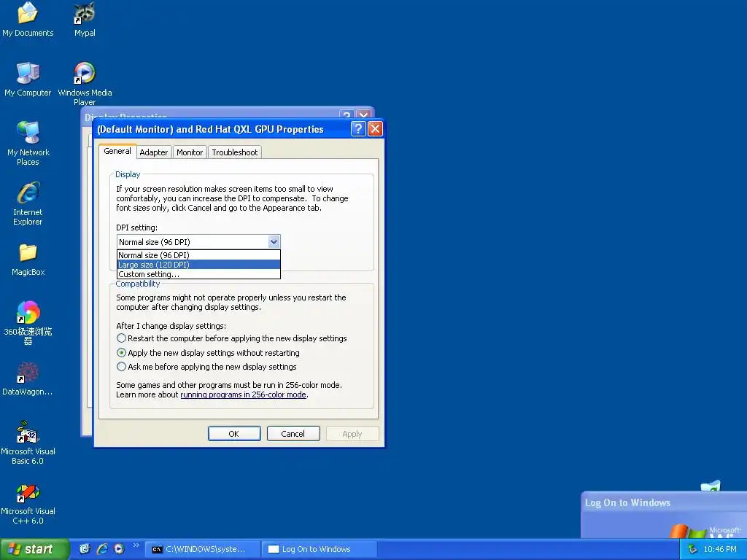Select the My Computer desktop icon
The image size is (747, 560).
[28, 79]
